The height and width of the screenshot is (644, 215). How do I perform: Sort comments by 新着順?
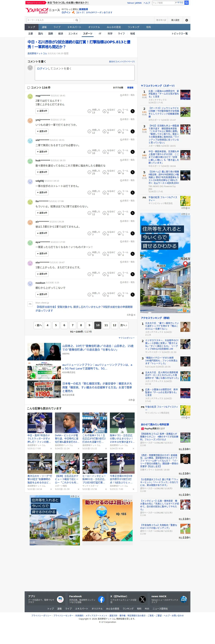point(130,88)
